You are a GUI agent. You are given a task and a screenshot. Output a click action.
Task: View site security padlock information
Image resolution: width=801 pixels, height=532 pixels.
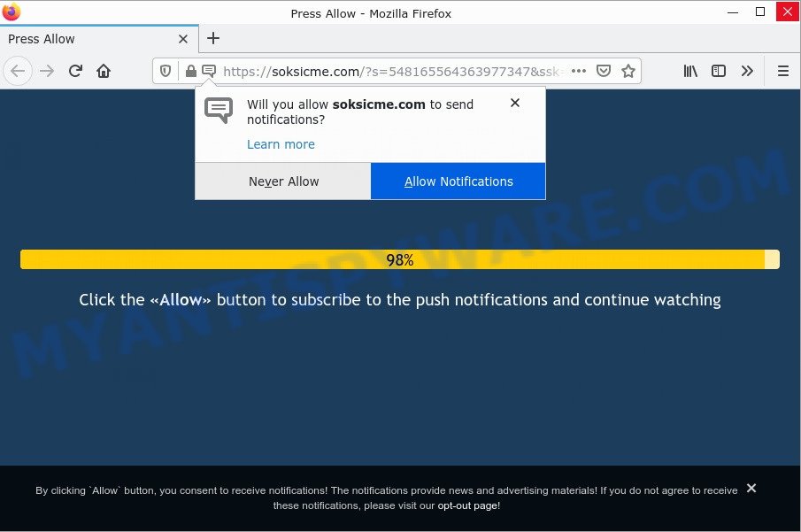[191, 71]
